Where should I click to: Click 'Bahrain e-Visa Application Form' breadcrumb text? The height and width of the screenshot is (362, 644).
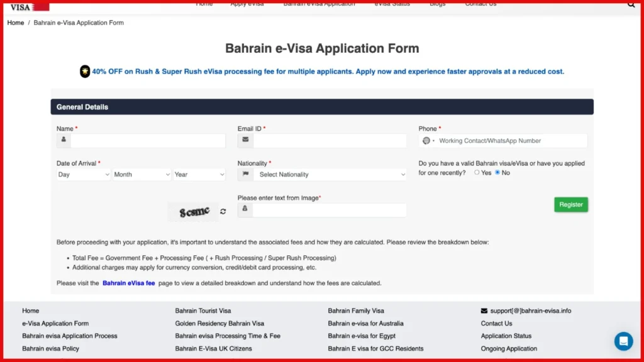(79, 23)
